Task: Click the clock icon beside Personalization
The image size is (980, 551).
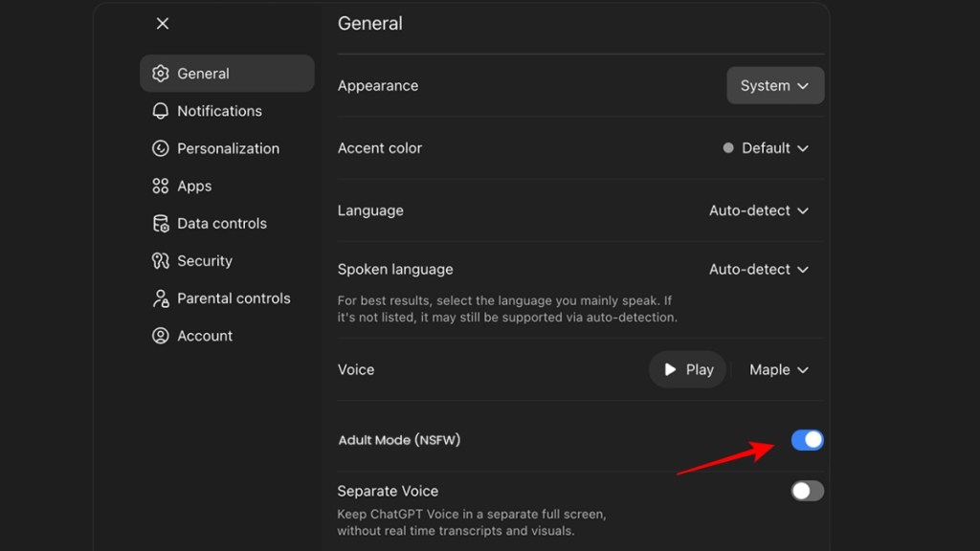Action: coord(161,148)
